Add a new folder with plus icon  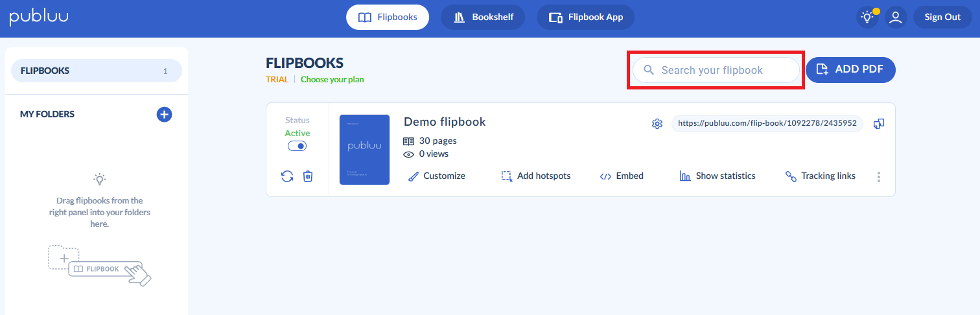pos(165,115)
